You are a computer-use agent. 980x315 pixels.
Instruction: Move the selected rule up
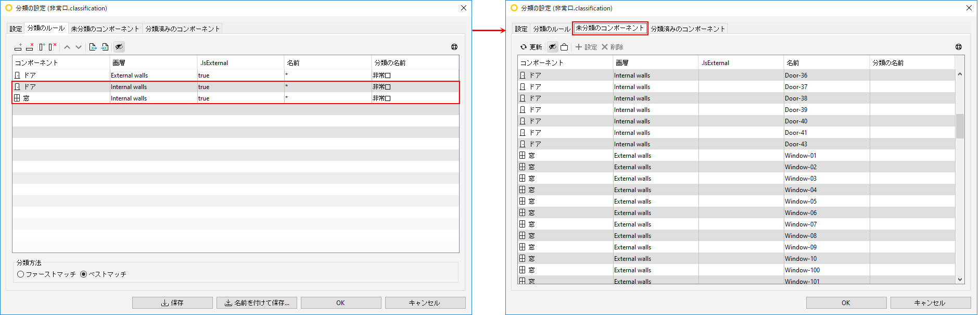click(67, 47)
